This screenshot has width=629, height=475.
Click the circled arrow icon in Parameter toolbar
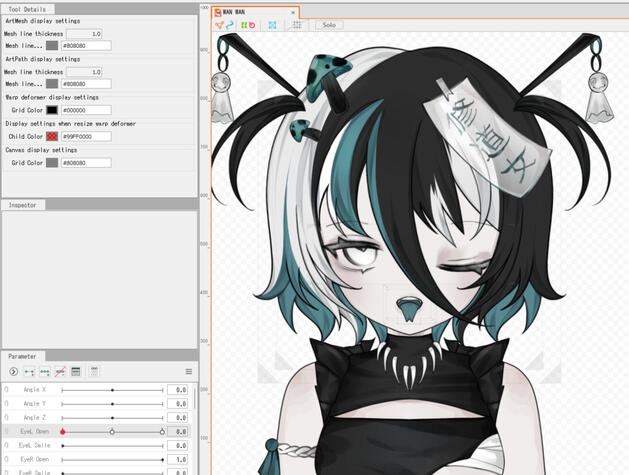pos(14,371)
